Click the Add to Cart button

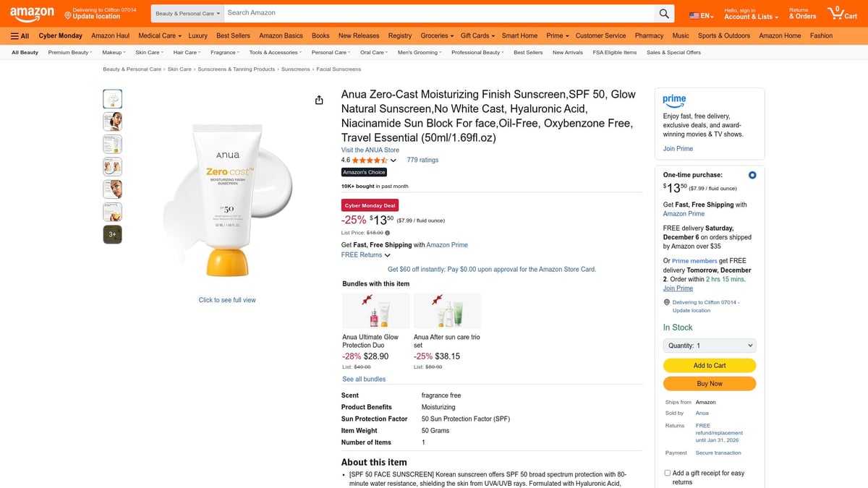coord(709,365)
